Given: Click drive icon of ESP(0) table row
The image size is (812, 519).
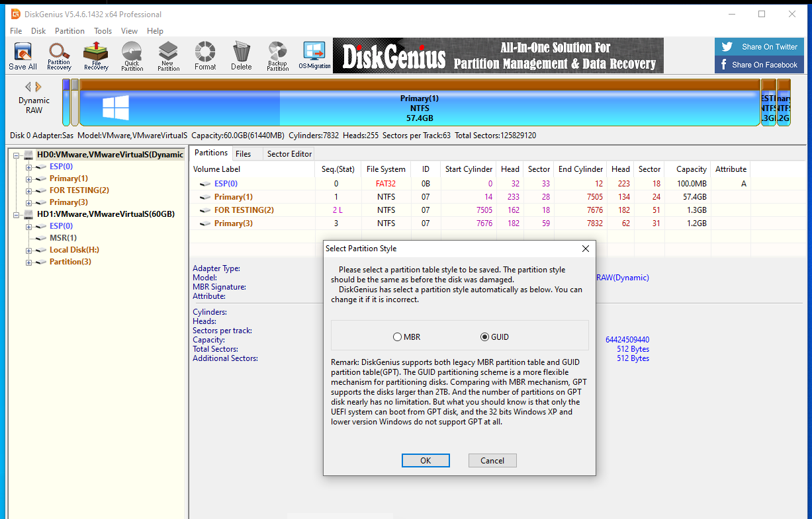Looking at the screenshot, I should (205, 184).
